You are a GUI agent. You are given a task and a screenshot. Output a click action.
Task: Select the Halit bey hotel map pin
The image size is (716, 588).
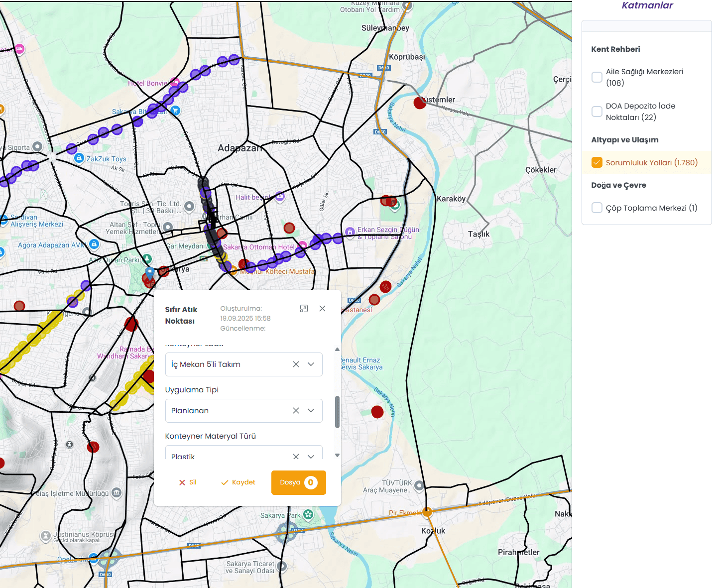coord(280,197)
